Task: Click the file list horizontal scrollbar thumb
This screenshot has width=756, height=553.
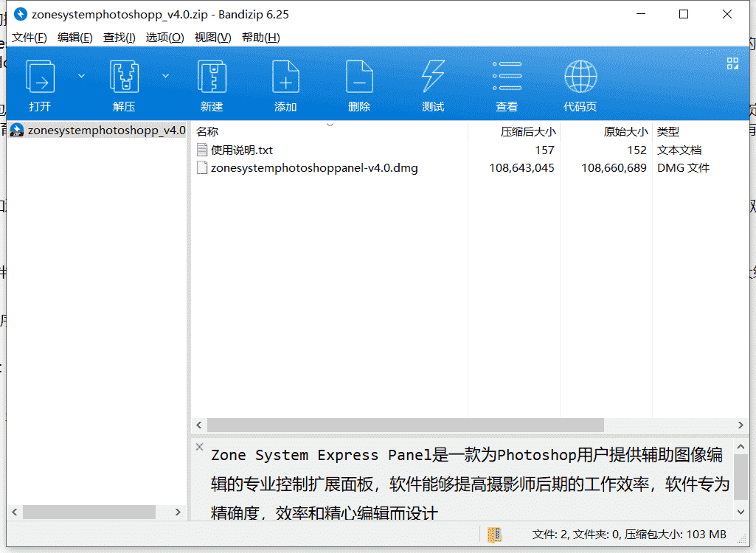Action: point(406,425)
